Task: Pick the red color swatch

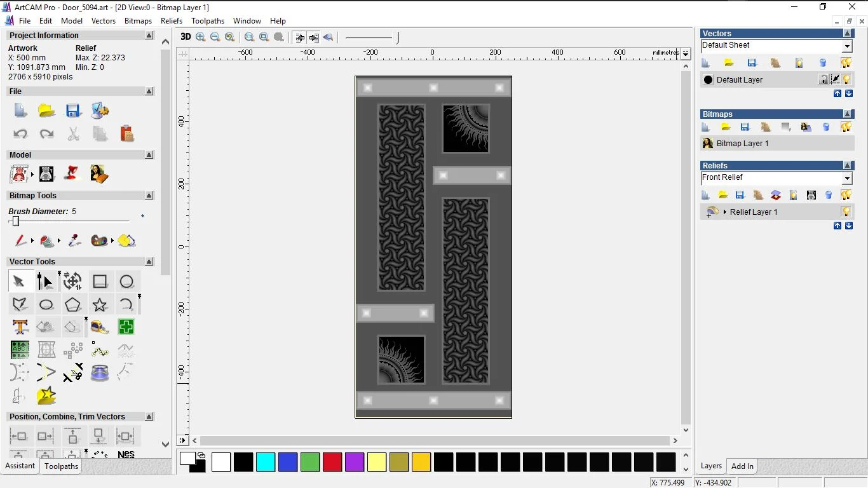Action: (332, 462)
